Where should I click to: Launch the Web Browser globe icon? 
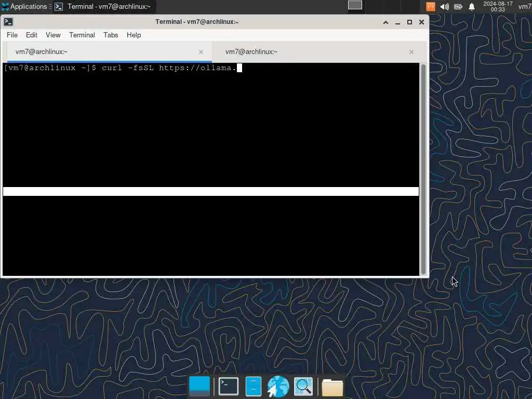pyautogui.click(x=278, y=386)
